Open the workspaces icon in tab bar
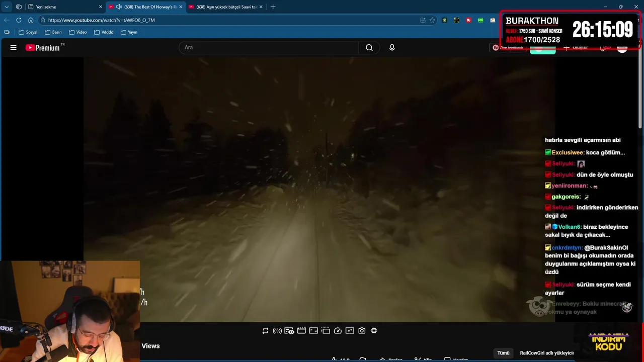The image size is (644, 362). pos(19,7)
